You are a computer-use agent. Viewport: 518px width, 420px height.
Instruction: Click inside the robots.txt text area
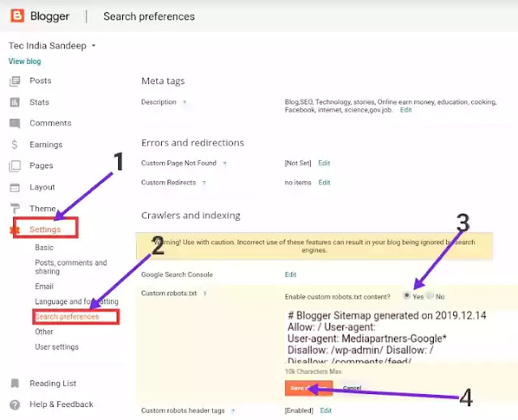[x=400, y=337]
